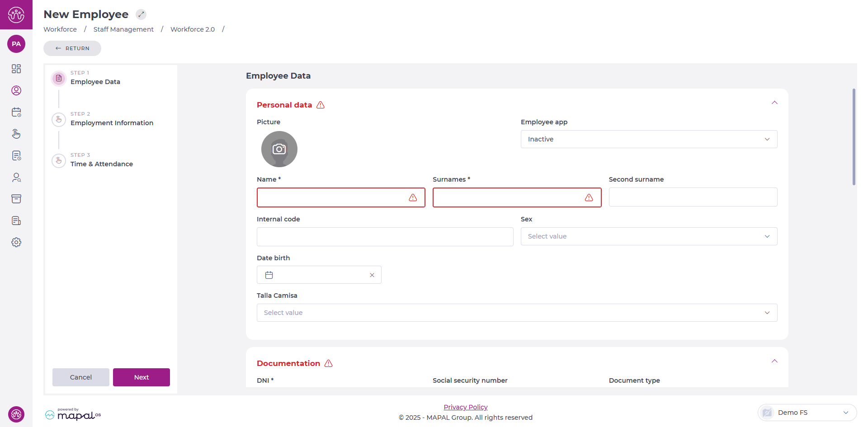Click into the Name input field
Screen dimensions: 868x427
[332, 197]
